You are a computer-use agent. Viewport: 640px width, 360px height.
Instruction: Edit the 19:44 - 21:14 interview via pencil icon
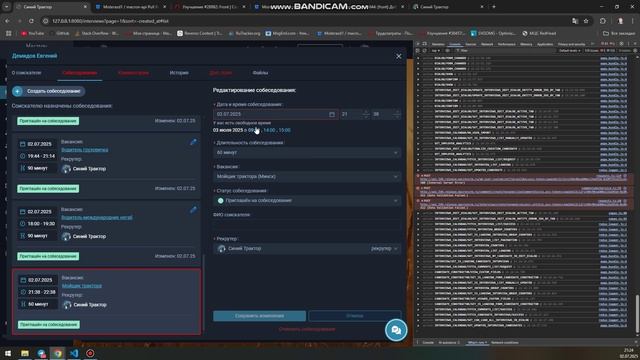(193, 142)
